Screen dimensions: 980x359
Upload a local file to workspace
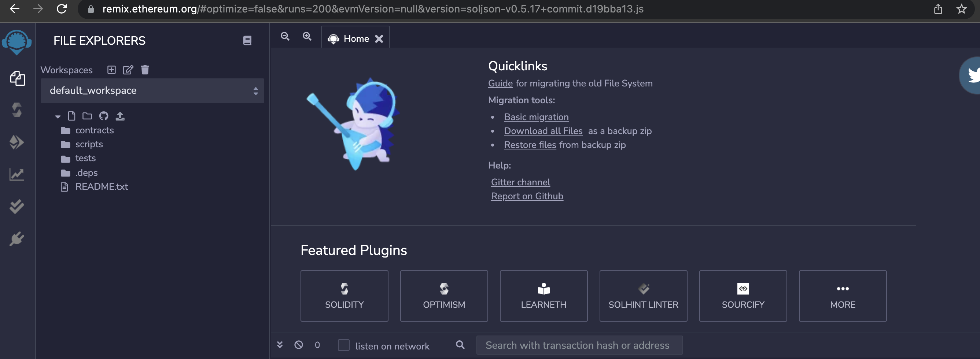pos(120,116)
